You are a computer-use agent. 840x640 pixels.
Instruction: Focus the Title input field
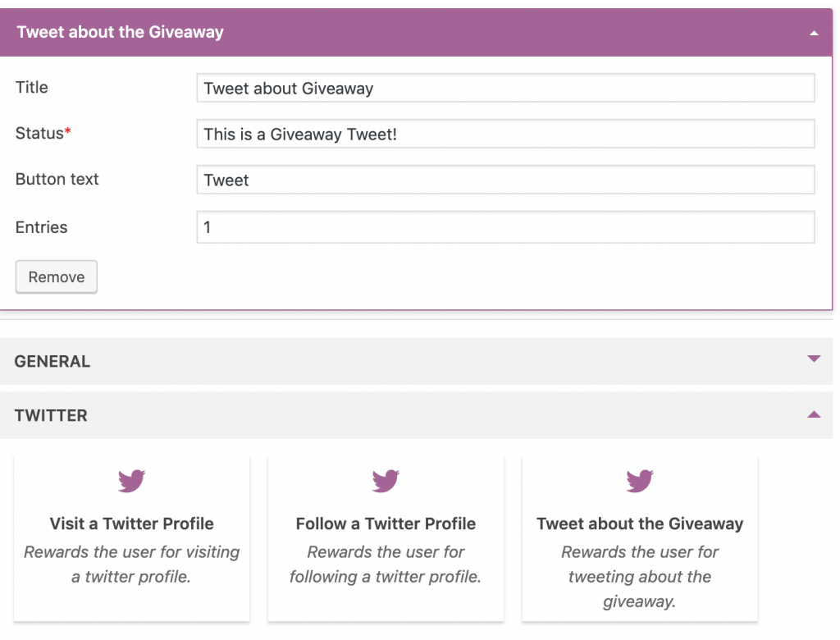pos(505,88)
